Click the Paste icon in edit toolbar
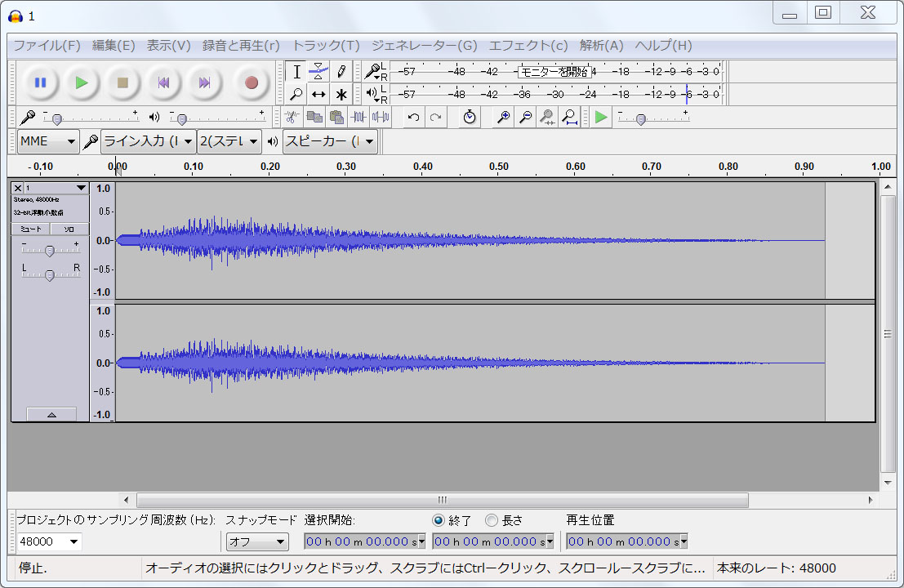904x588 pixels. click(336, 118)
